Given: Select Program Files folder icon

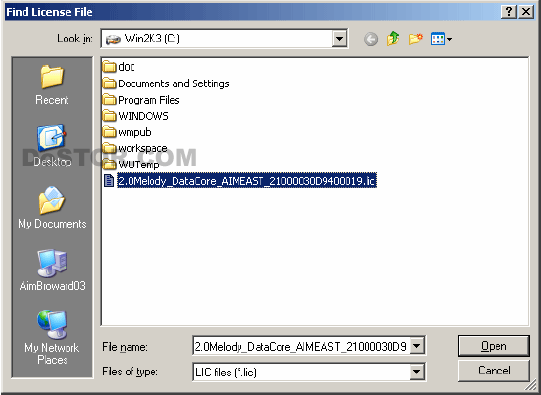Looking at the screenshot, I should click(x=109, y=100).
